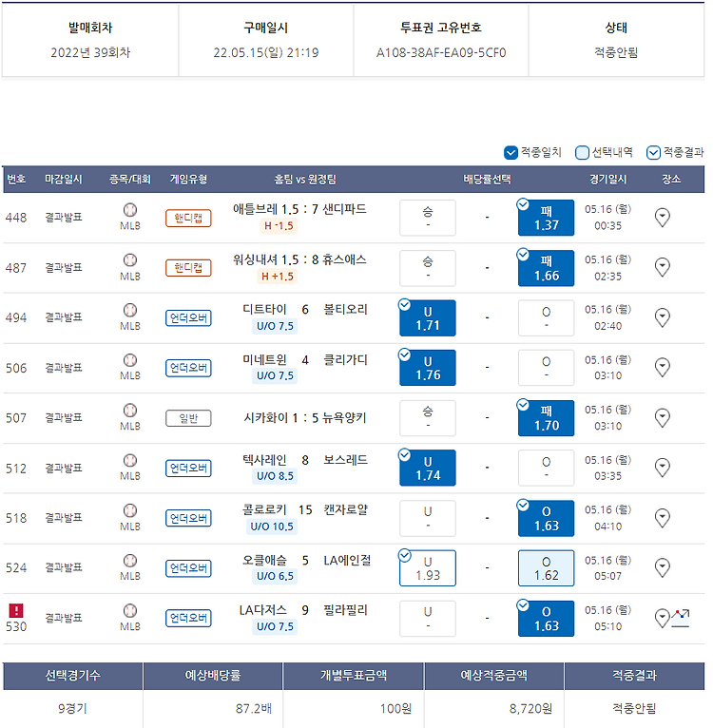713x728 pixels.
Task: Click H -1.5 handicap label
Action: 279,226
